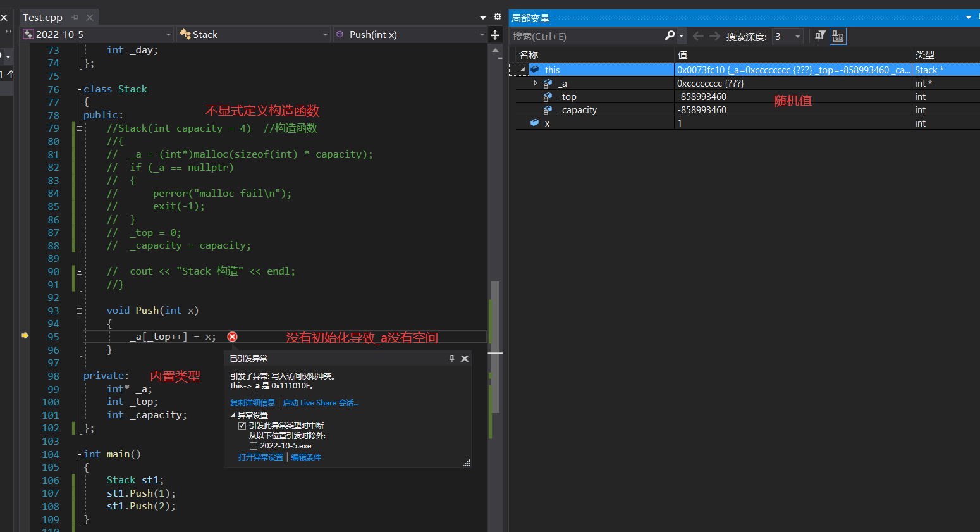Click the value cell of the 'this' row
Screen dimensions: 980x532
pyautogui.click(x=793, y=70)
